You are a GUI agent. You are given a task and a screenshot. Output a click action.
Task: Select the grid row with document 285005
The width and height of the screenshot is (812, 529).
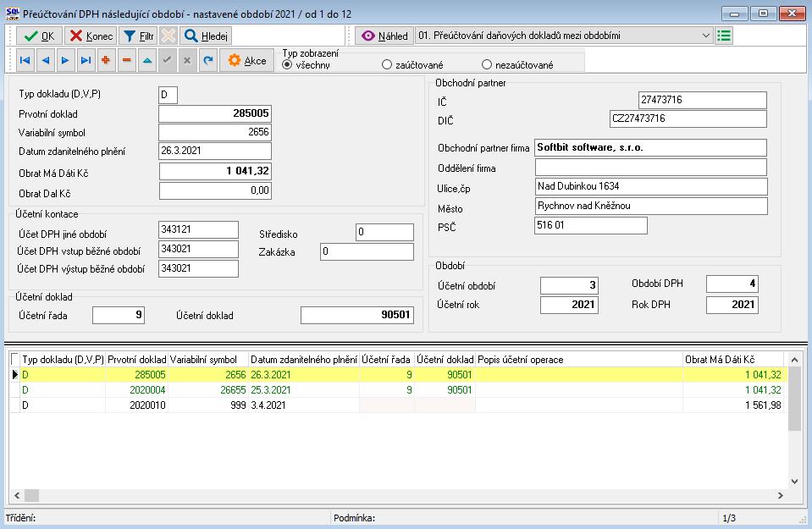[398, 375]
